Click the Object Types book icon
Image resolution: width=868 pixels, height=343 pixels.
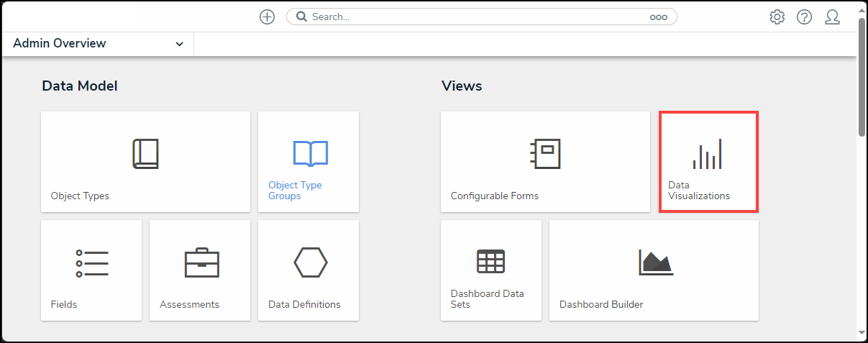145,154
